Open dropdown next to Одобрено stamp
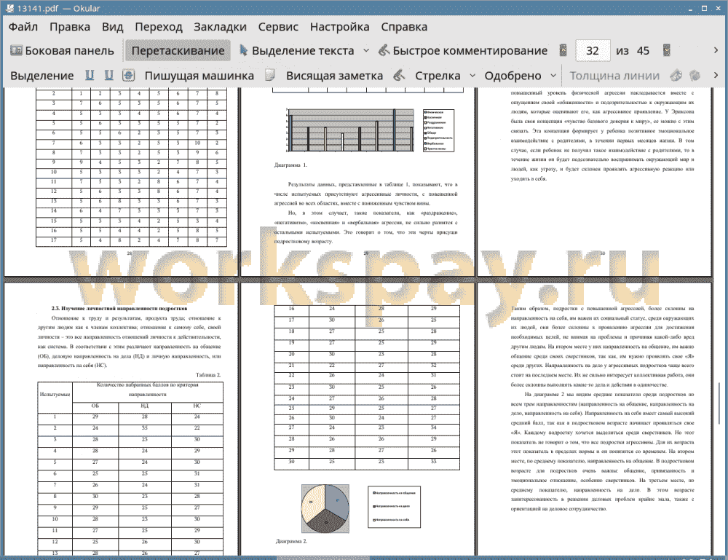728x560 pixels. 553,76
